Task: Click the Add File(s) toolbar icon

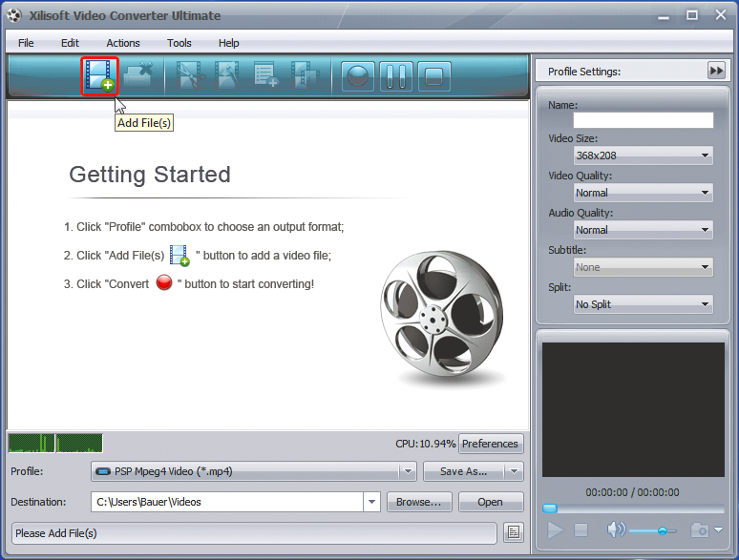Action: click(99, 75)
